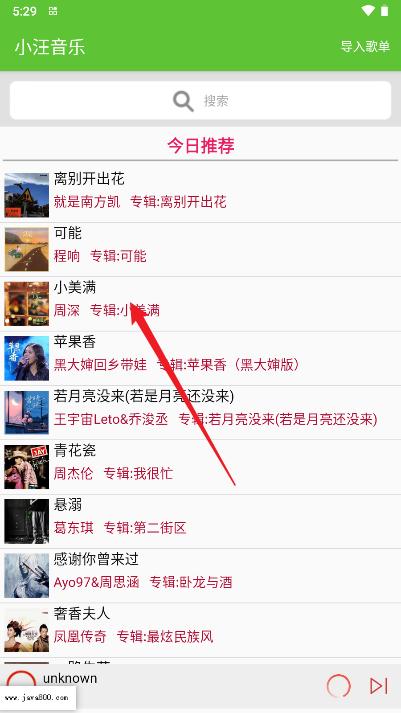The width and height of the screenshot is (401, 713).
Task: Tap the search magnifier icon
Action: click(183, 101)
